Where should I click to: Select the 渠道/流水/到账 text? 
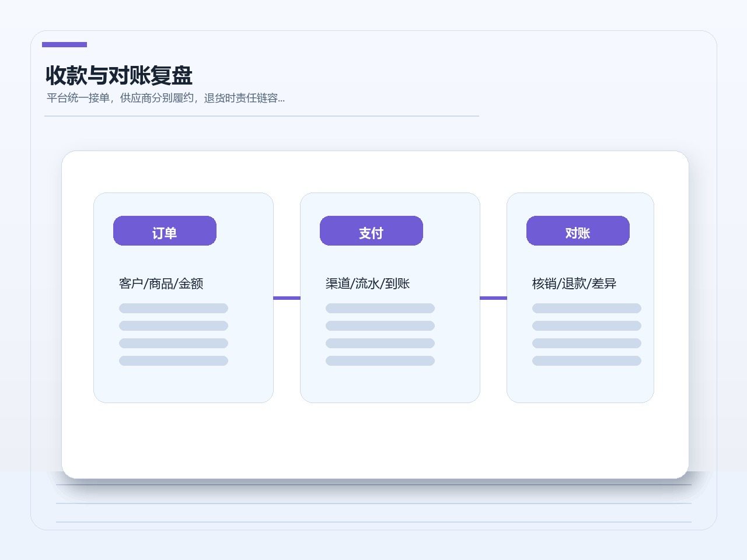tap(368, 283)
